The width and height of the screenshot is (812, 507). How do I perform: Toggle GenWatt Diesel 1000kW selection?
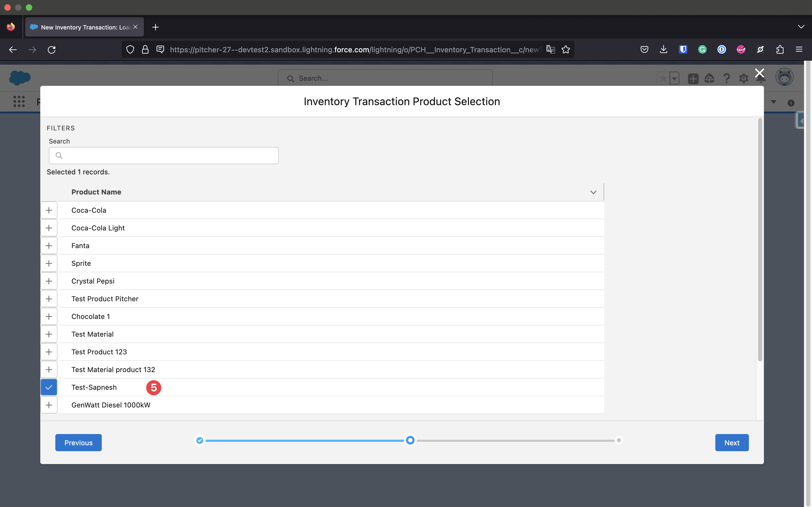49,405
